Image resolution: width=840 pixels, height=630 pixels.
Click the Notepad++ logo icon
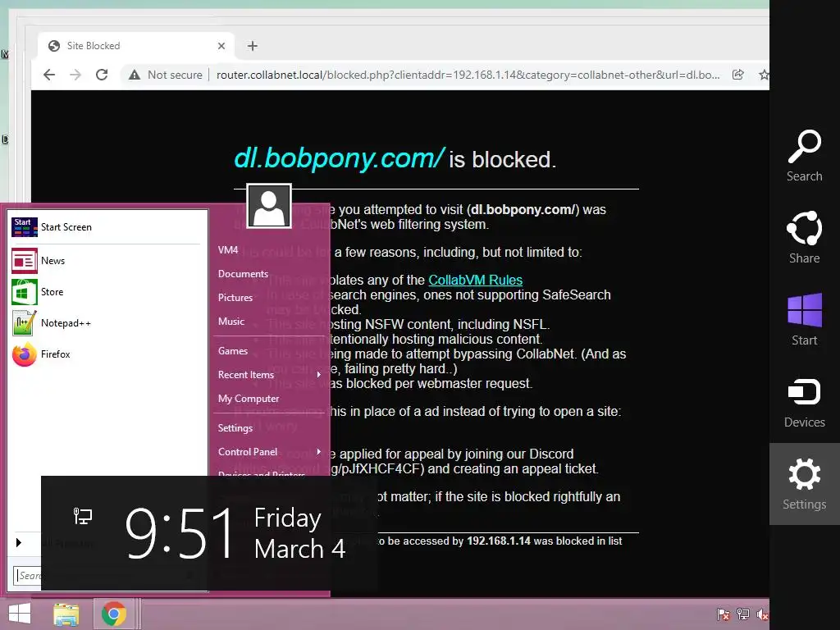[x=24, y=323]
